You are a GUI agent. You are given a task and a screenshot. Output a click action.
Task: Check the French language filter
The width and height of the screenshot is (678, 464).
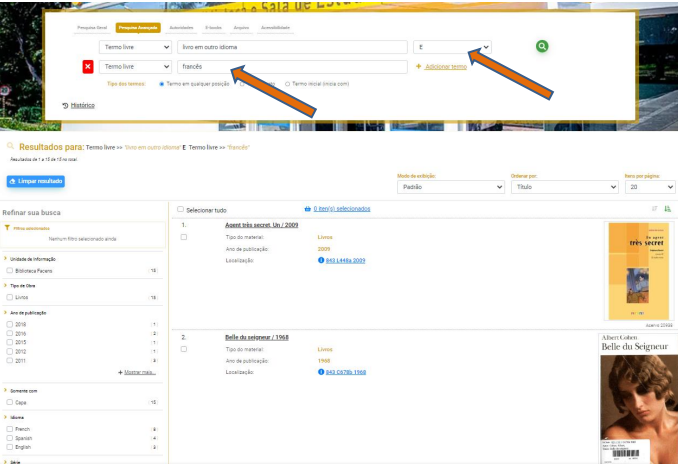(10, 428)
